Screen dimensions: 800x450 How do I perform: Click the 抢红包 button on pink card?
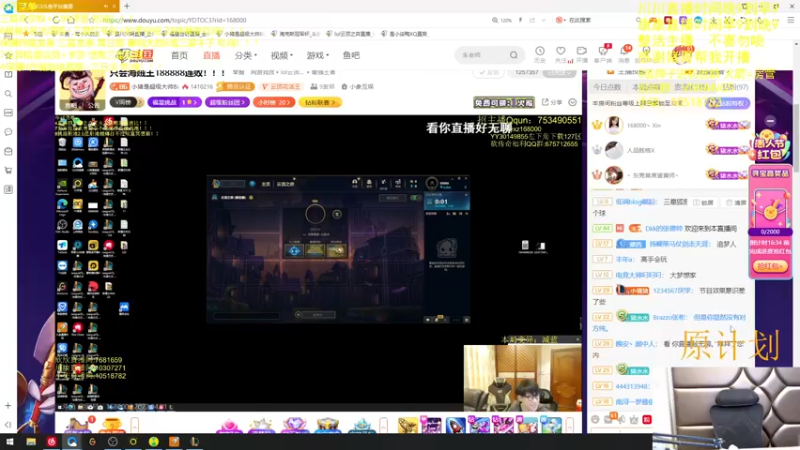[x=770, y=266]
